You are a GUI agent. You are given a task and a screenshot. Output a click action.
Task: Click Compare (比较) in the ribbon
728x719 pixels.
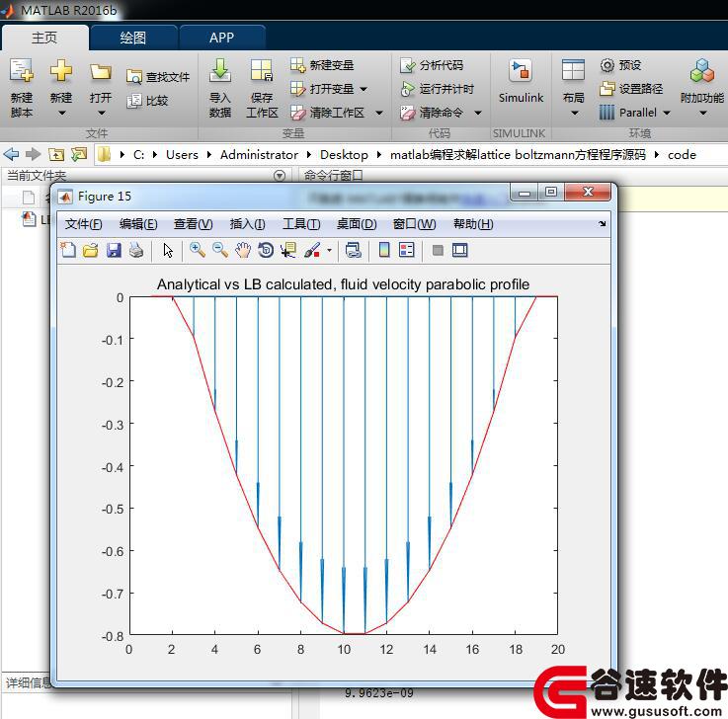tap(147, 101)
